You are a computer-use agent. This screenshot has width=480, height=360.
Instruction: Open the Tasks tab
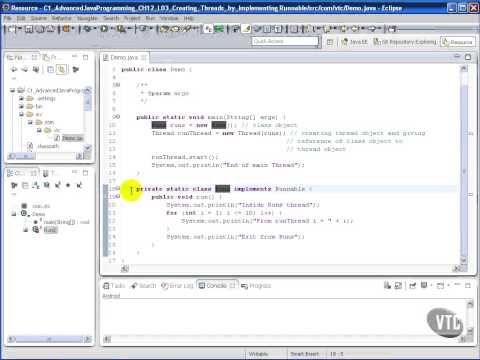(x=114, y=286)
